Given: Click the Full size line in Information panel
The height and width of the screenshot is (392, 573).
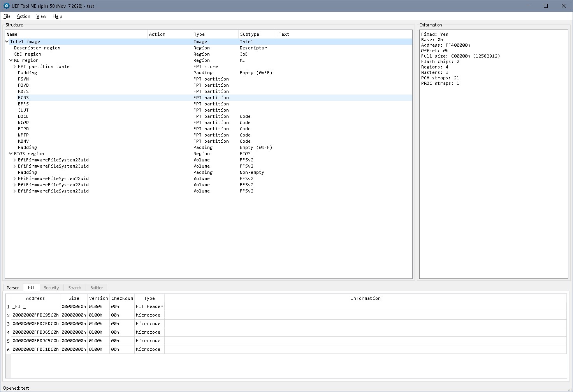Looking at the screenshot, I should pyautogui.click(x=461, y=56).
